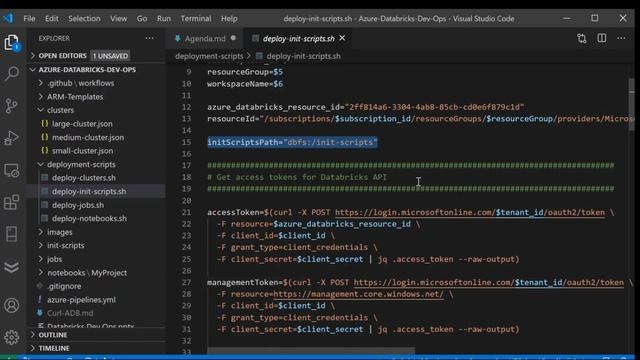Expand the Outline panel
The image size is (640, 360).
[x=96, y=335]
